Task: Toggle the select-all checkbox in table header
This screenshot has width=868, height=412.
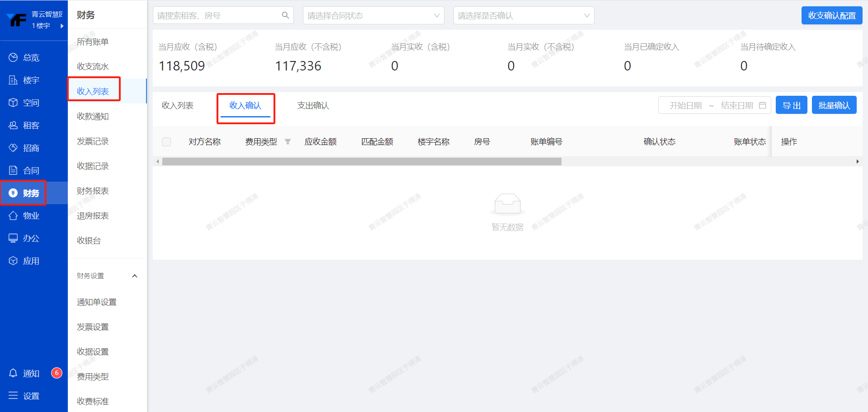Action: (x=166, y=142)
